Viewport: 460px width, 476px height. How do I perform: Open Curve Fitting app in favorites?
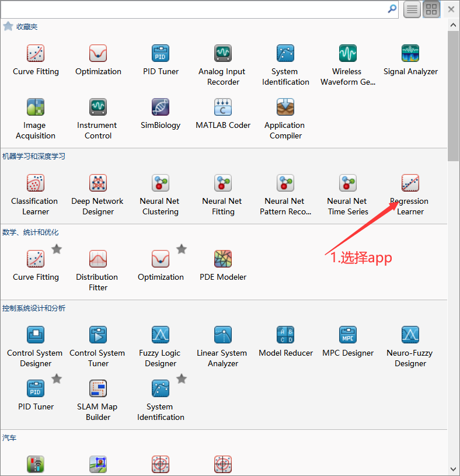click(x=36, y=60)
